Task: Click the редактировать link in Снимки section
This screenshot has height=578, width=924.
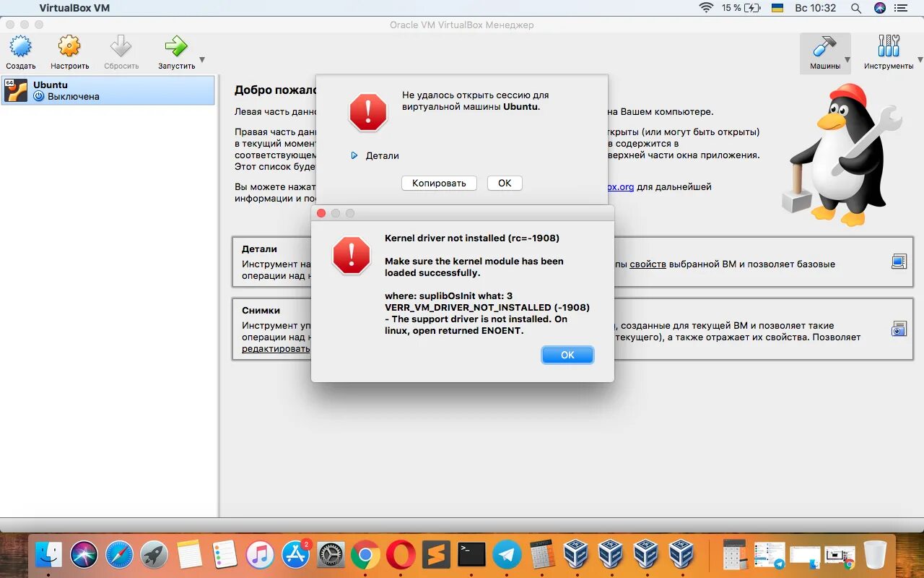Action: tap(276, 348)
